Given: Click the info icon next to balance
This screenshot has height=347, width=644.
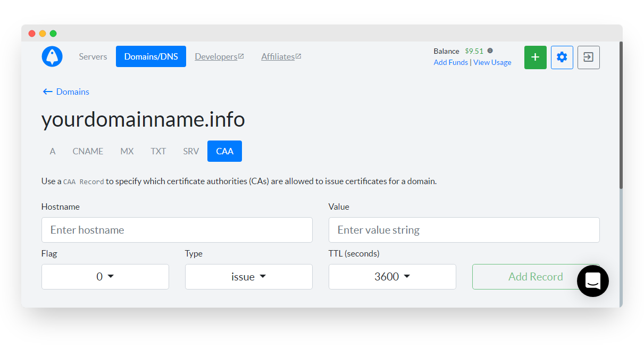Looking at the screenshot, I should click(490, 51).
